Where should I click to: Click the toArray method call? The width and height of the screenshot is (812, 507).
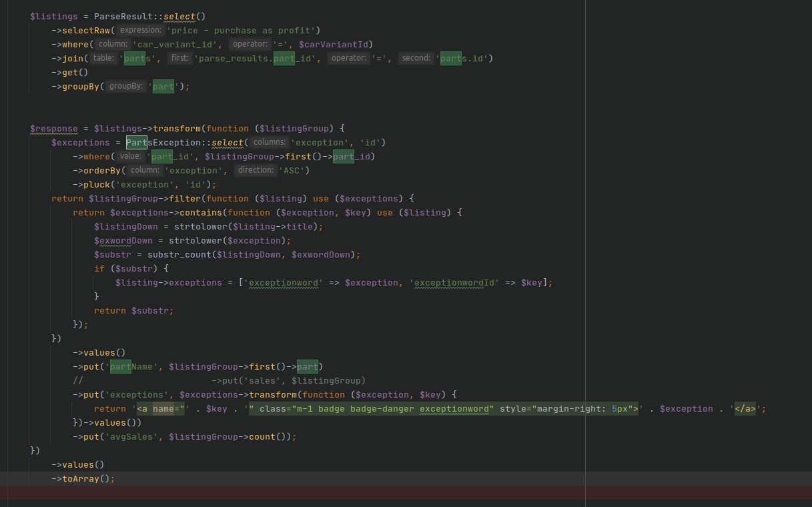coord(81,478)
